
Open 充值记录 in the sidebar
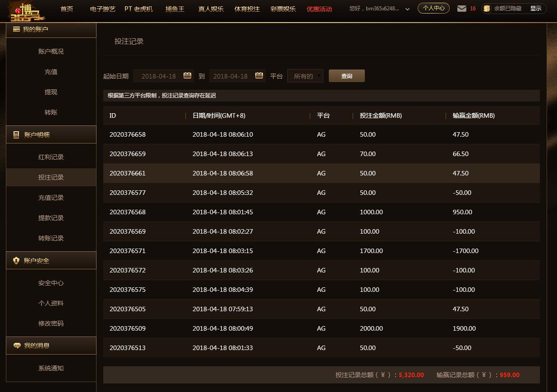51,198
